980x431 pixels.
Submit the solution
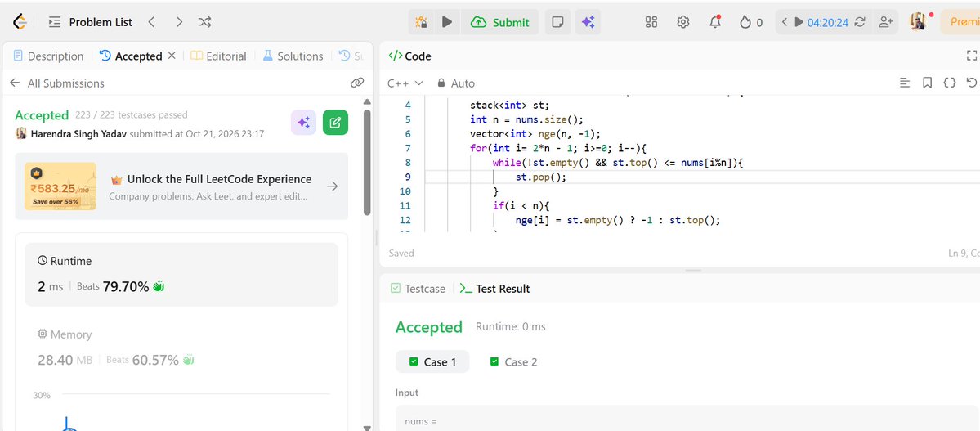pos(500,22)
